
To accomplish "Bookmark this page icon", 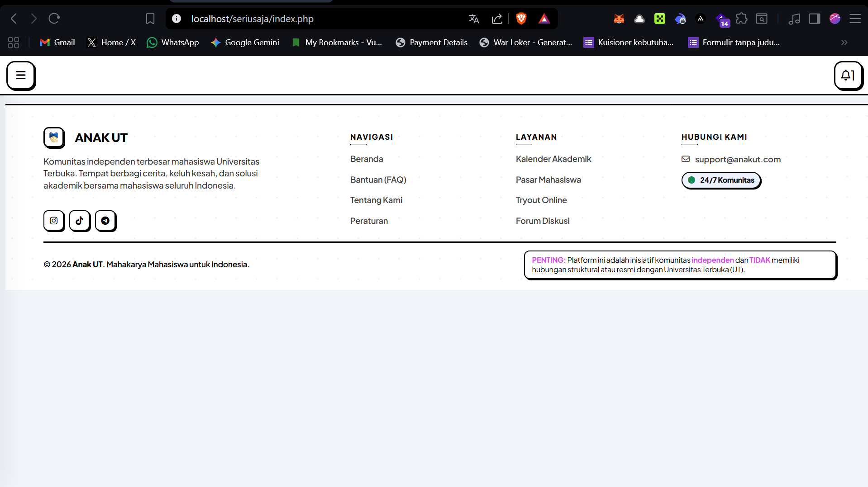I will pyautogui.click(x=150, y=19).
